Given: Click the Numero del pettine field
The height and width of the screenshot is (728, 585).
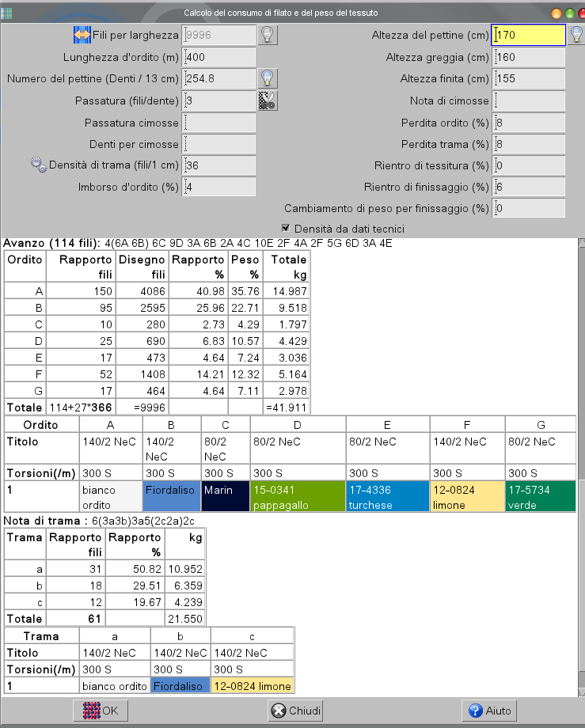Looking at the screenshot, I should [x=218, y=78].
